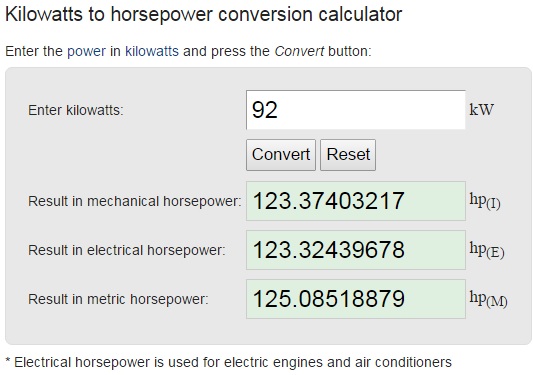Click the 'Result in mechanical horsepower:' label
Image resolution: width=533 pixels, height=375 pixels.
[135, 201]
